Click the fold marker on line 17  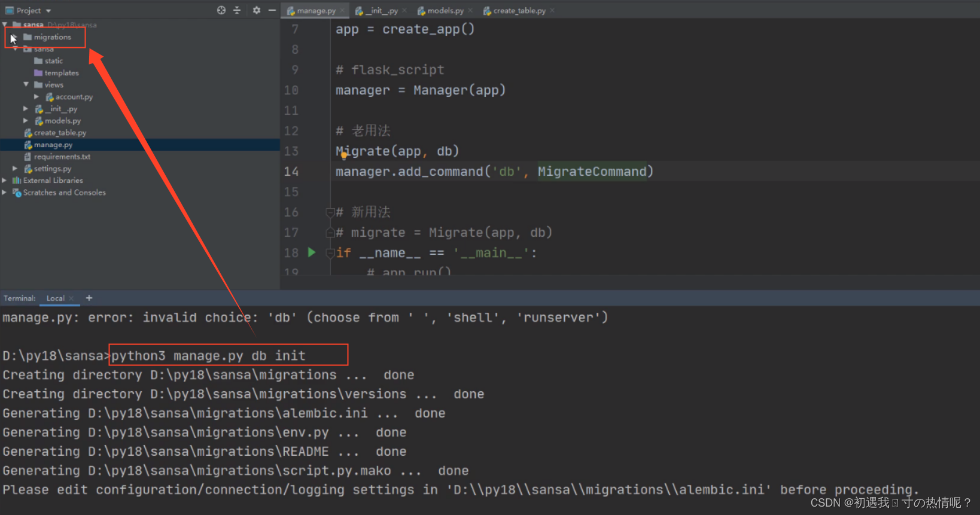click(330, 233)
